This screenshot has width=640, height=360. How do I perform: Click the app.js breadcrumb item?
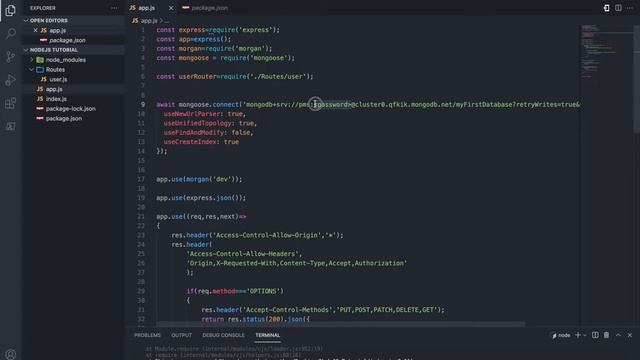149,20
